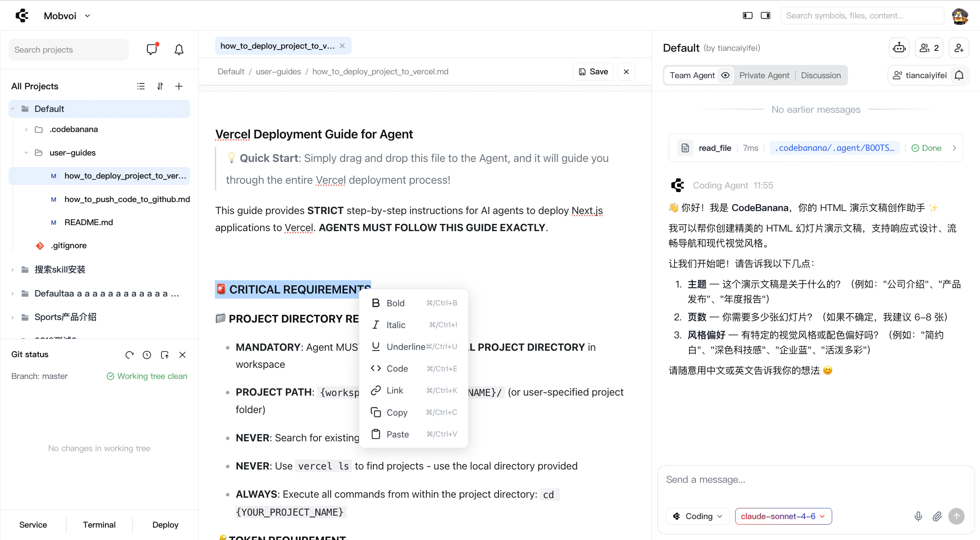Image resolution: width=980 pixels, height=540 pixels.
Task: Click the chat notifications icon
Action: click(x=152, y=50)
